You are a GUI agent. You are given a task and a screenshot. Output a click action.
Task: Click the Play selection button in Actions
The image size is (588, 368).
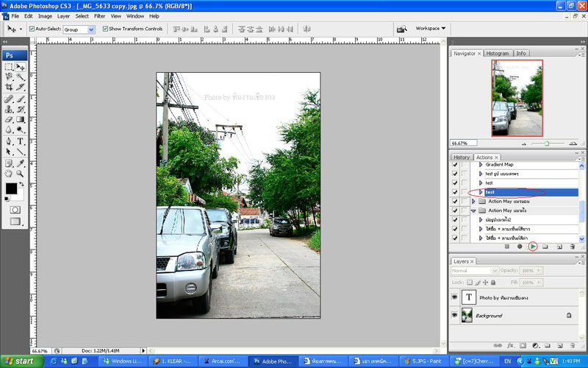coord(532,247)
